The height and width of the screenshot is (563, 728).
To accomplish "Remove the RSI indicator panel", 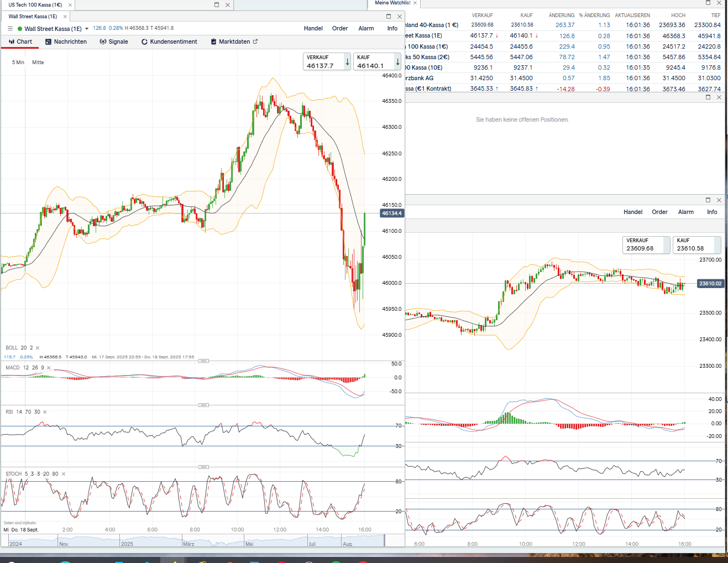I will (45, 412).
